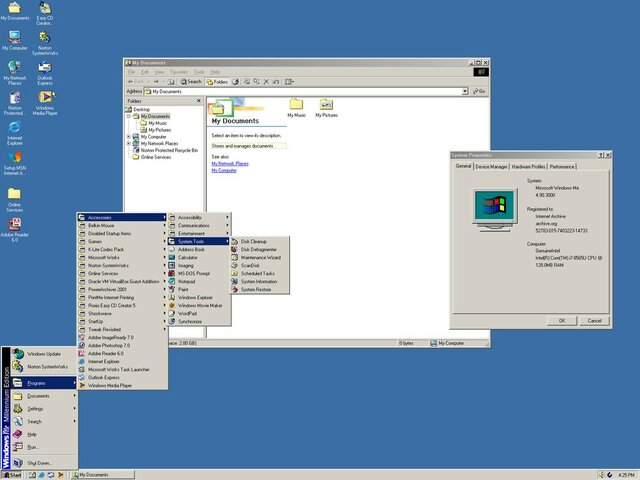The width and height of the screenshot is (640, 480).
Task: Select the Norton SystemWorks desktop icon
Action: pos(44,43)
